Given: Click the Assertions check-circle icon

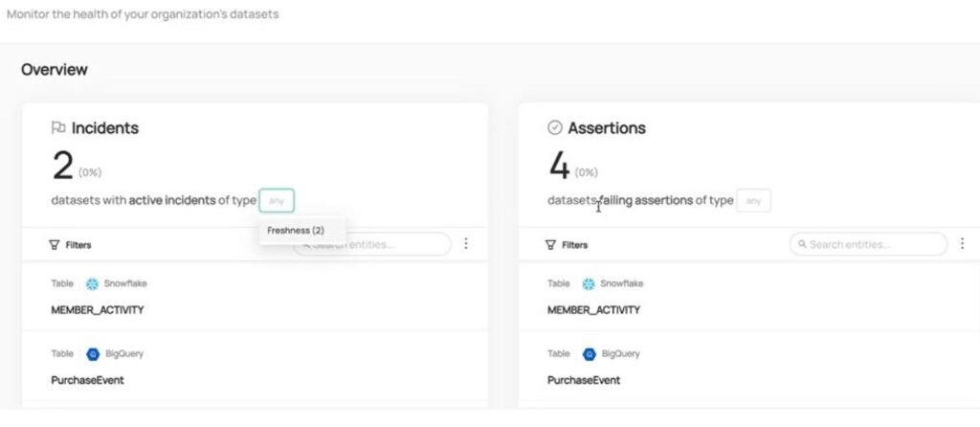Looking at the screenshot, I should 554,127.
